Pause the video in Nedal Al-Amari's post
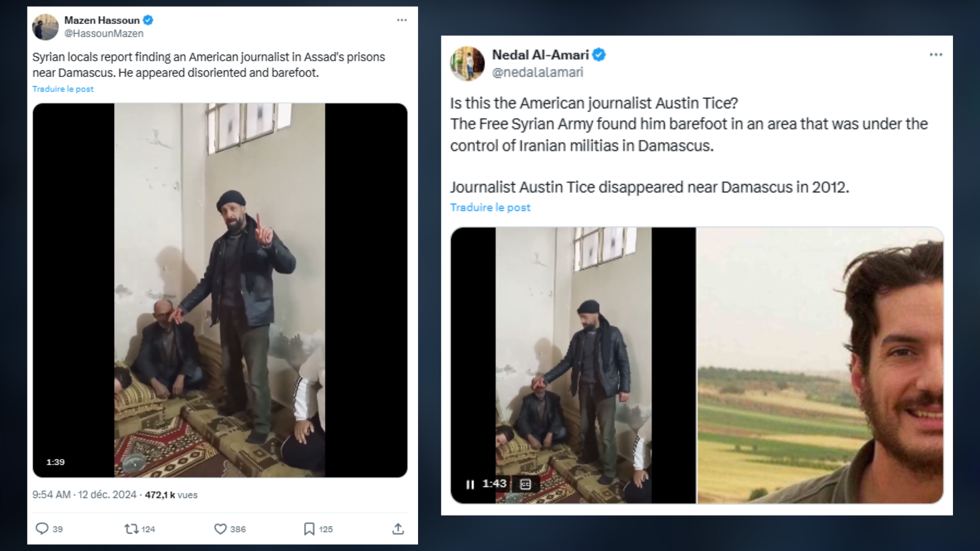Viewport: 980px width, 551px height. (x=470, y=484)
